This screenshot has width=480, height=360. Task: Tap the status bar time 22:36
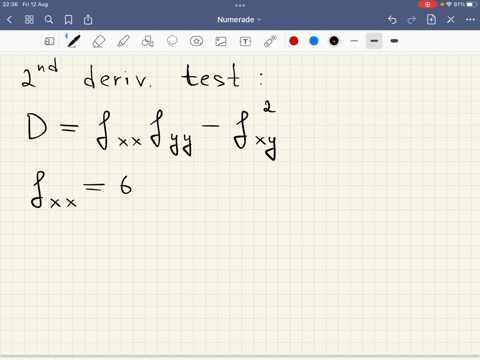pyautogui.click(x=10, y=4)
